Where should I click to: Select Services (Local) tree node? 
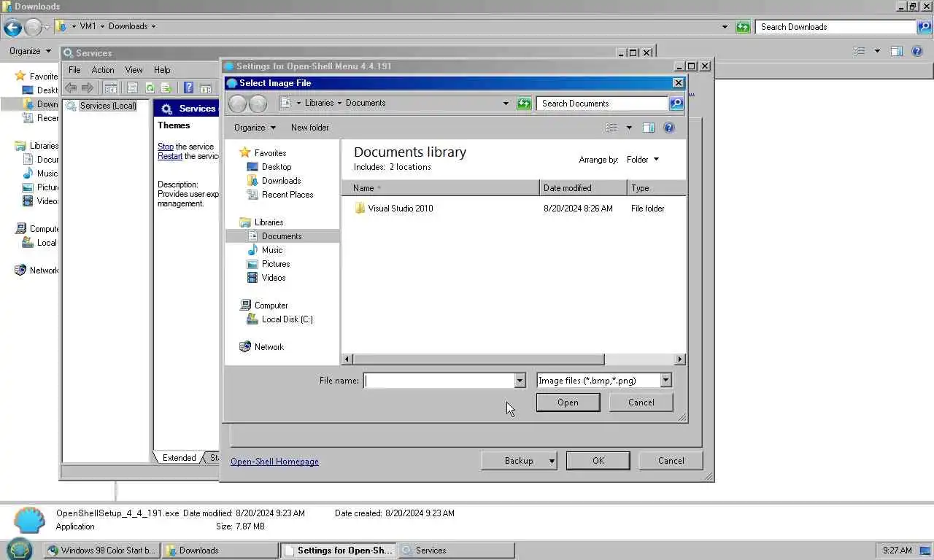(107, 106)
